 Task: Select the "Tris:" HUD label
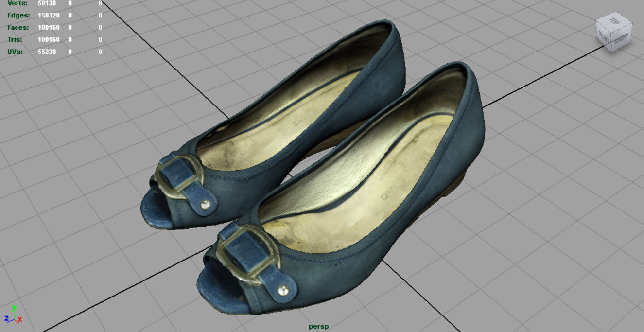coord(15,39)
